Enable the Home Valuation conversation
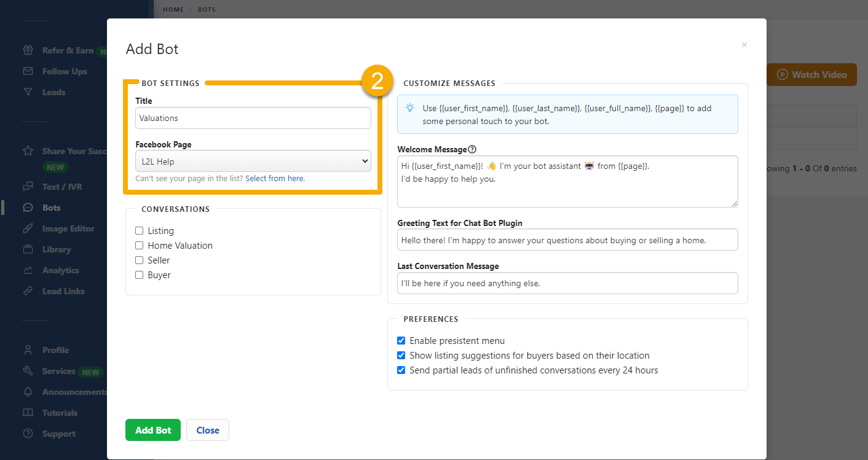This screenshot has width=868, height=460. tap(139, 245)
